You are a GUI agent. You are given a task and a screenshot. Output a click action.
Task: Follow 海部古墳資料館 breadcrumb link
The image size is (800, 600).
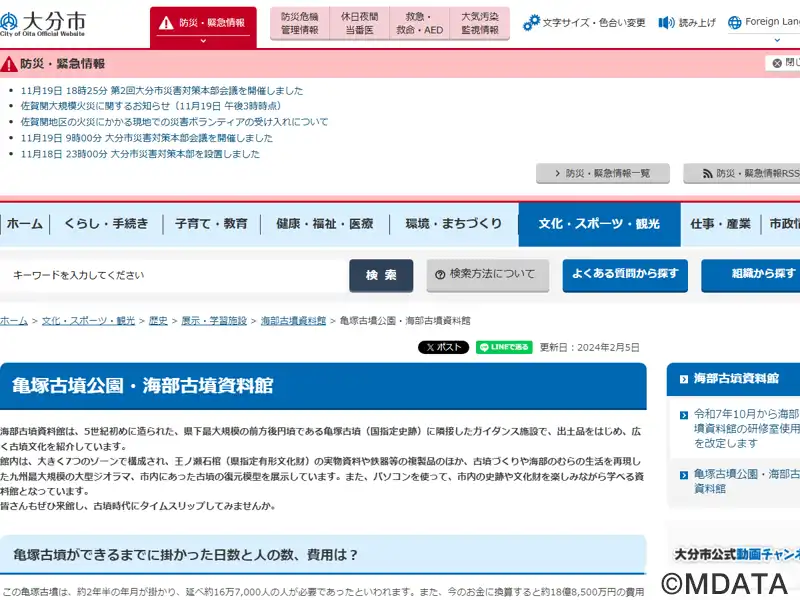pyautogui.click(x=293, y=321)
